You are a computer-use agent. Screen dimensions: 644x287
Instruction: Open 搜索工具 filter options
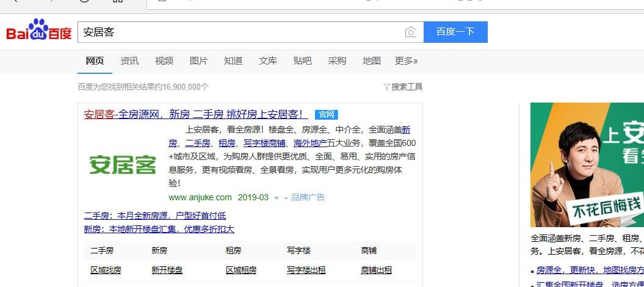point(403,87)
